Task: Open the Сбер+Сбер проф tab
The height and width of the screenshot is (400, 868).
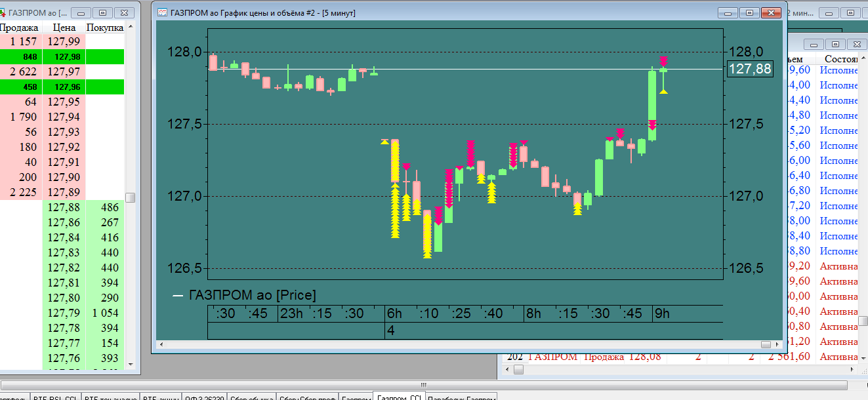Action: [x=307, y=397]
